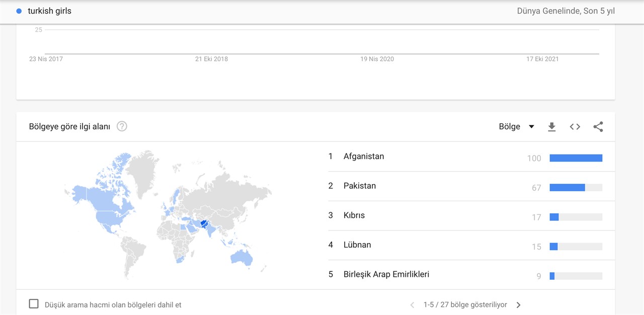Download the regional interest data as CSV
The width and height of the screenshot is (644, 315).
(x=552, y=127)
